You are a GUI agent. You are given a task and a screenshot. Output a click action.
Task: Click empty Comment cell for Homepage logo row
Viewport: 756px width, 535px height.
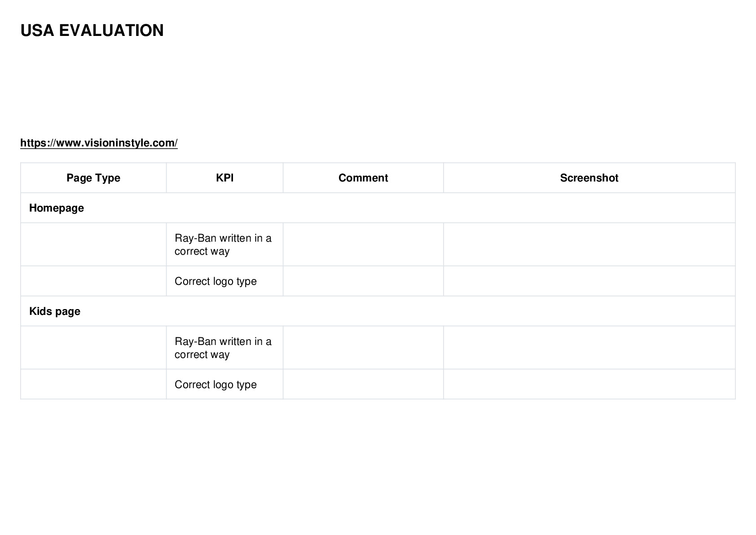click(363, 281)
